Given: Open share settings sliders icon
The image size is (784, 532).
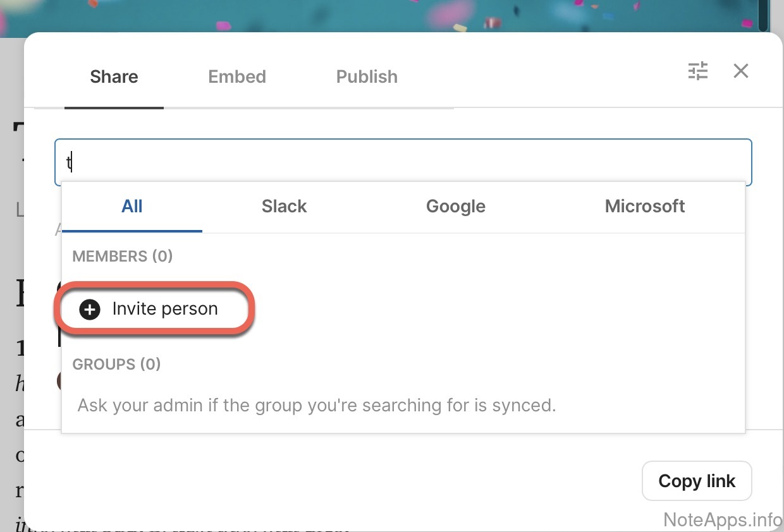Looking at the screenshot, I should [x=698, y=71].
